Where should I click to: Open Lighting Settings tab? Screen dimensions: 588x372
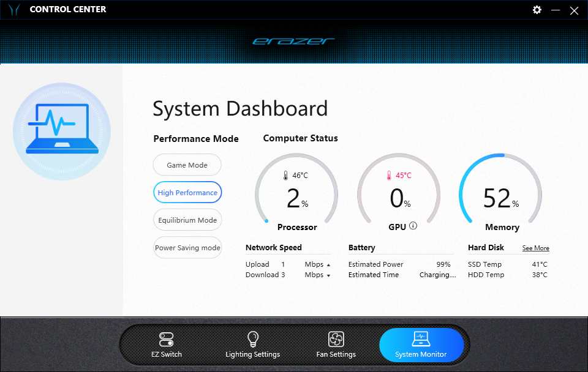253,345
